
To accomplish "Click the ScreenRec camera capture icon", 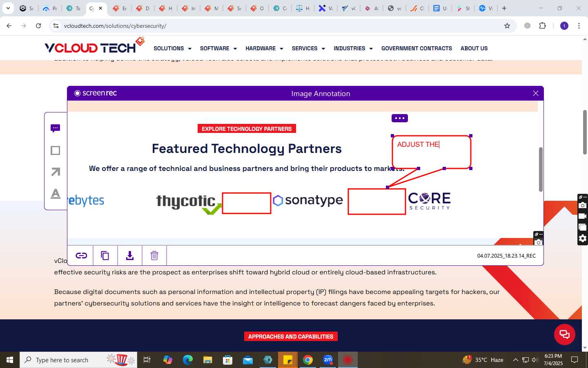I will pos(583,205).
